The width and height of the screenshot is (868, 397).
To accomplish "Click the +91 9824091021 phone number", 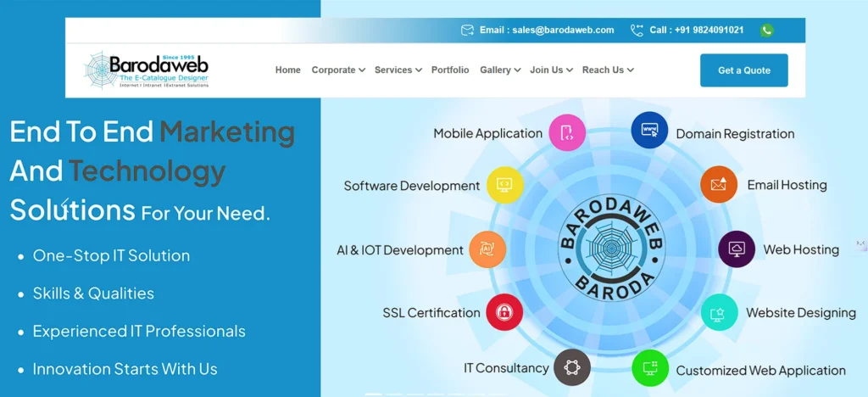I will coord(709,31).
